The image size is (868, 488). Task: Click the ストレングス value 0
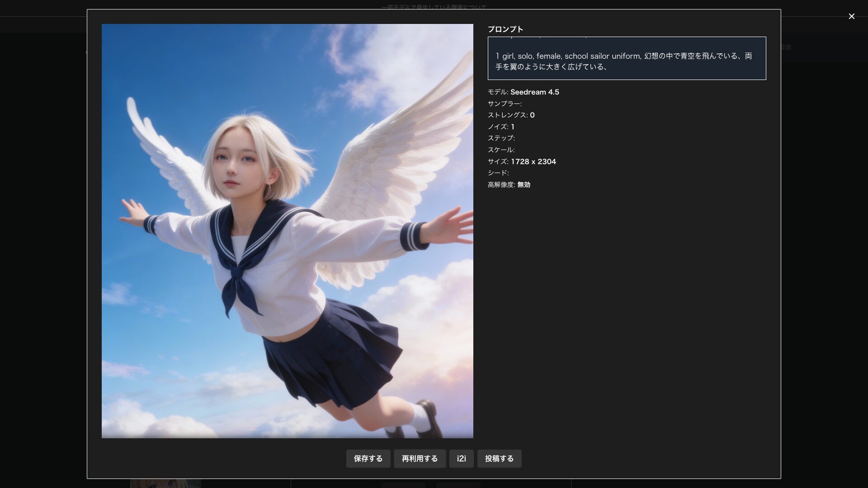click(x=532, y=115)
